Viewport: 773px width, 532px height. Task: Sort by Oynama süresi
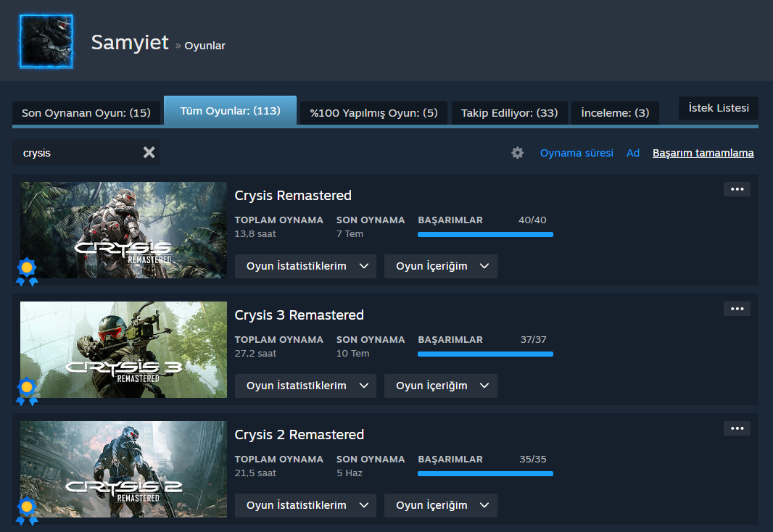point(576,153)
